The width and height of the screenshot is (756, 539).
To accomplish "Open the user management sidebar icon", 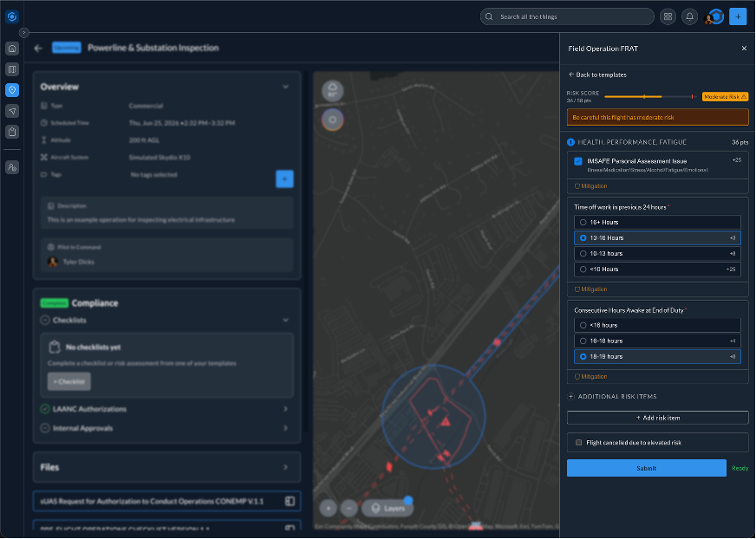I will point(12,167).
